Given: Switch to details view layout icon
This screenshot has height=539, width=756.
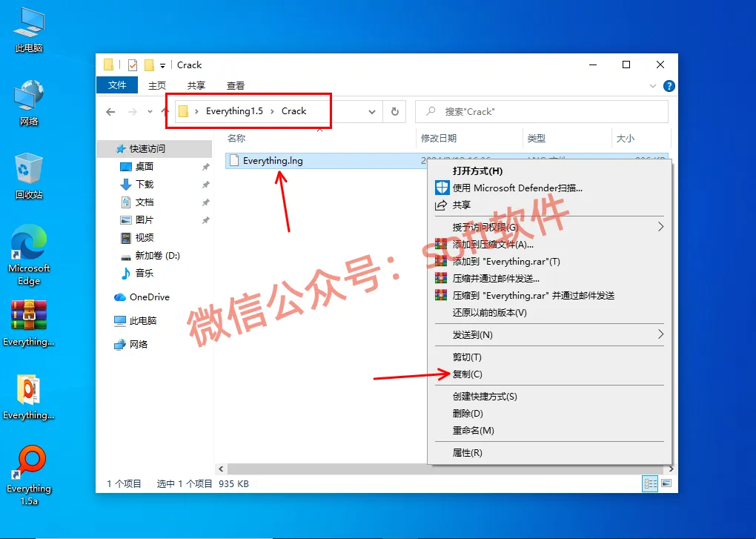Looking at the screenshot, I should [651, 483].
